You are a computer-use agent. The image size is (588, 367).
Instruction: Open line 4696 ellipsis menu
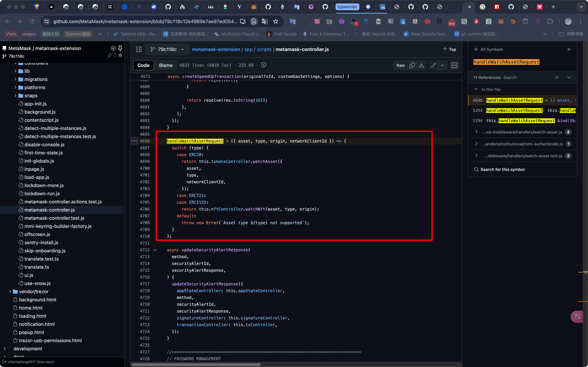134,141
